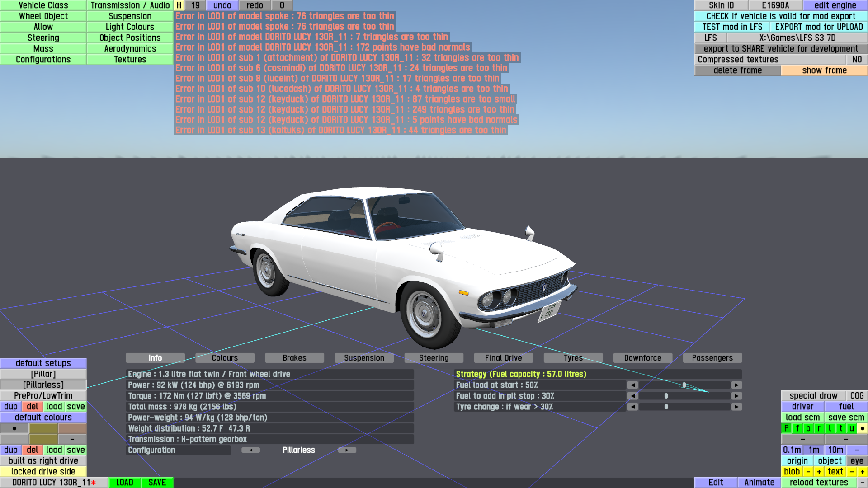Previous configuration arrow beside Pillarless
Image resolution: width=868 pixels, height=488 pixels.
(x=250, y=450)
